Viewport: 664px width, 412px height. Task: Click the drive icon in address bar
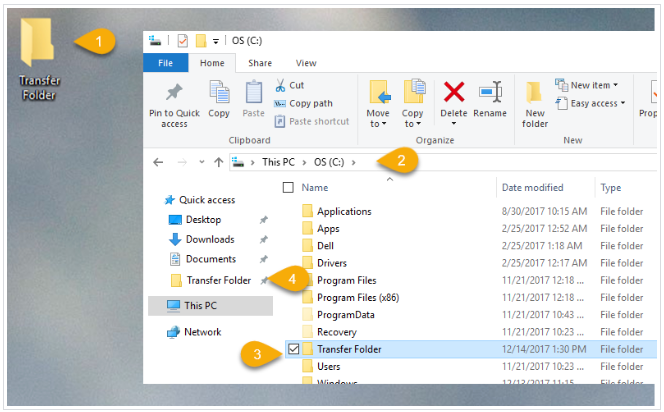238,162
